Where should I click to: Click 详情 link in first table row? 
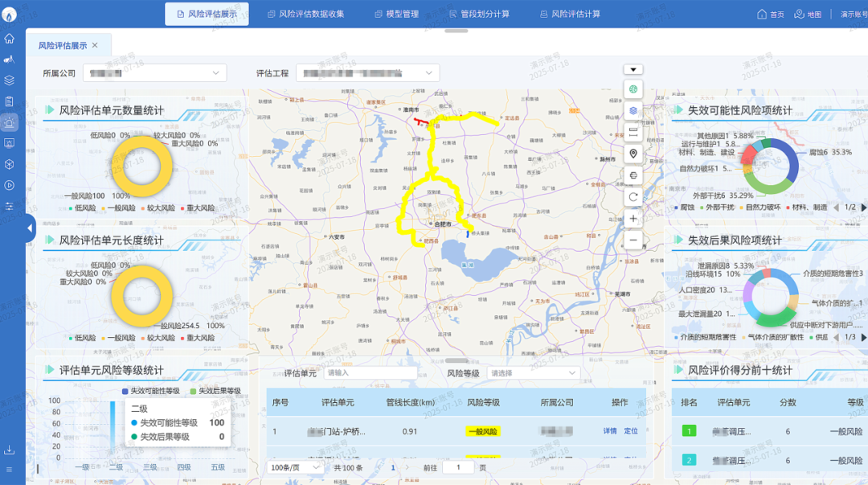point(610,431)
